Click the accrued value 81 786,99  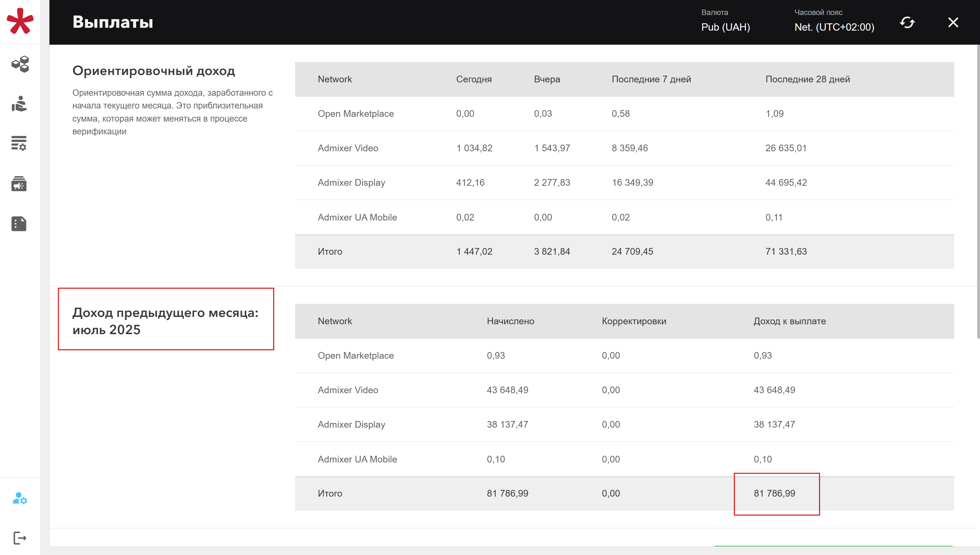tap(507, 493)
